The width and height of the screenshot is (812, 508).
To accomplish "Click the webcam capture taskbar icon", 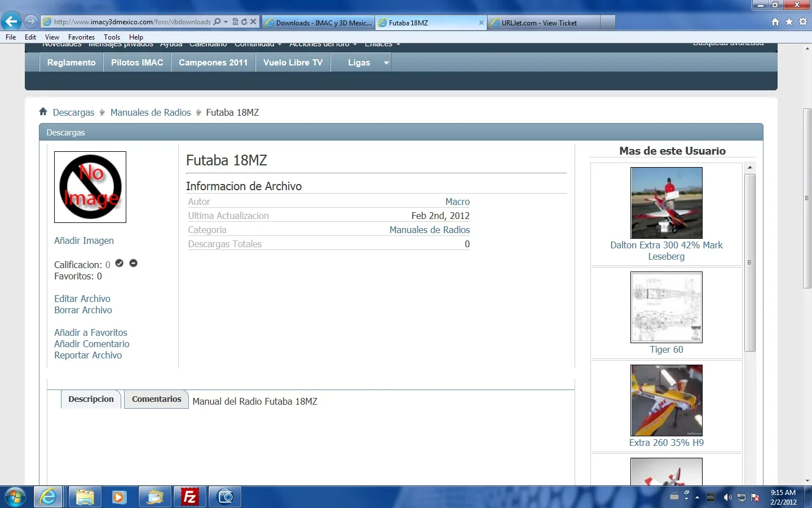I will (224, 497).
